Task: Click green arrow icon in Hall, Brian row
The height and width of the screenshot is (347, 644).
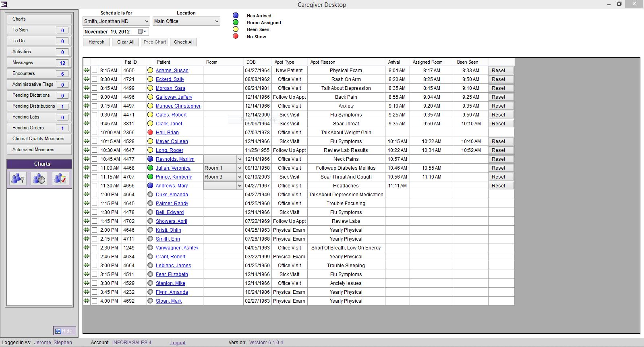Action: coord(87,132)
